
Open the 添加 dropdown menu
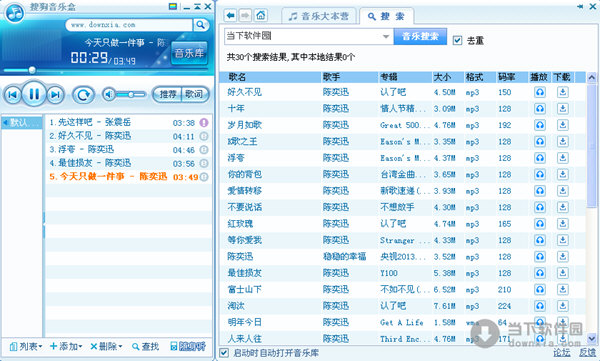point(66,346)
